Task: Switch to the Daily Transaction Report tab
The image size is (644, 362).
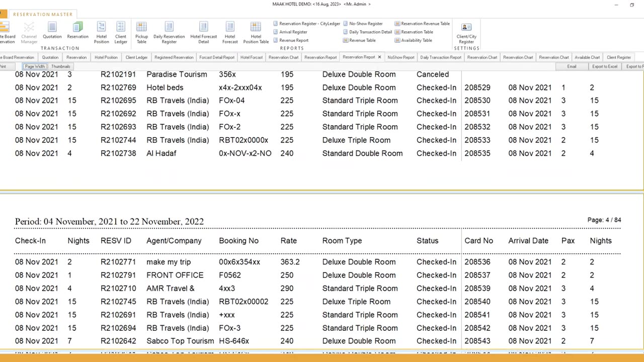Action: [x=441, y=57]
